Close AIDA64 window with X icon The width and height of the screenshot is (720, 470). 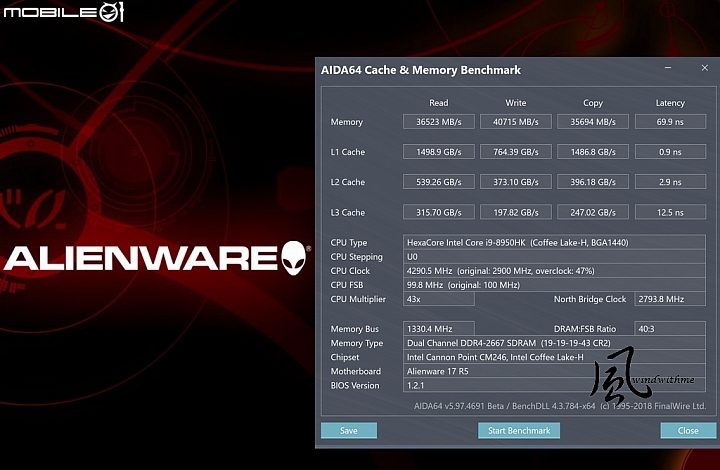(705, 68)
